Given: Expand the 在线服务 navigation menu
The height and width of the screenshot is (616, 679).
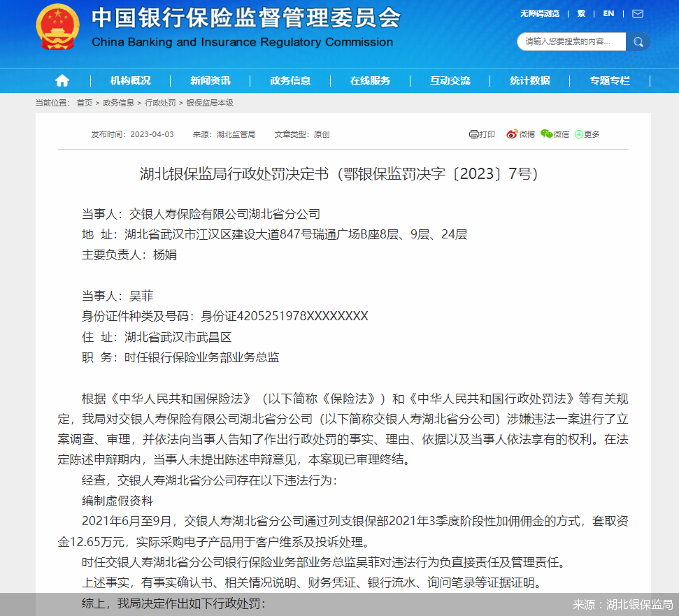Looking at the screenshot, I should tap(370, 80).
